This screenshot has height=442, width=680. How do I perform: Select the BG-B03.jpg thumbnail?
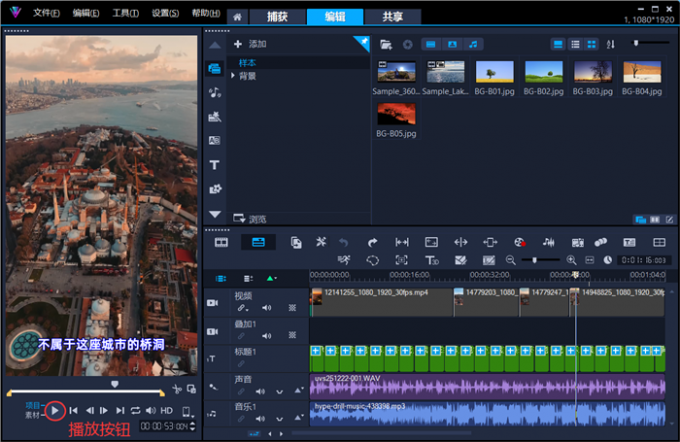592,73
